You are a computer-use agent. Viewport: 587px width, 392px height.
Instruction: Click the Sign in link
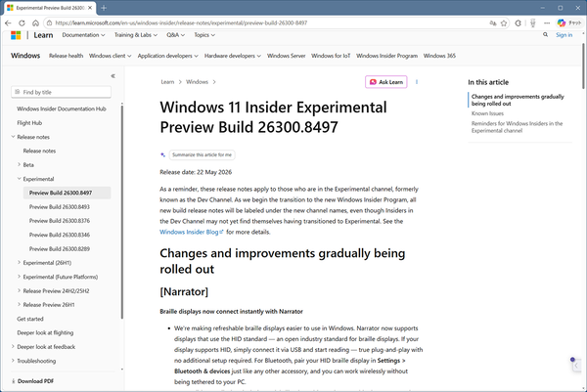(x=564, y=35)
